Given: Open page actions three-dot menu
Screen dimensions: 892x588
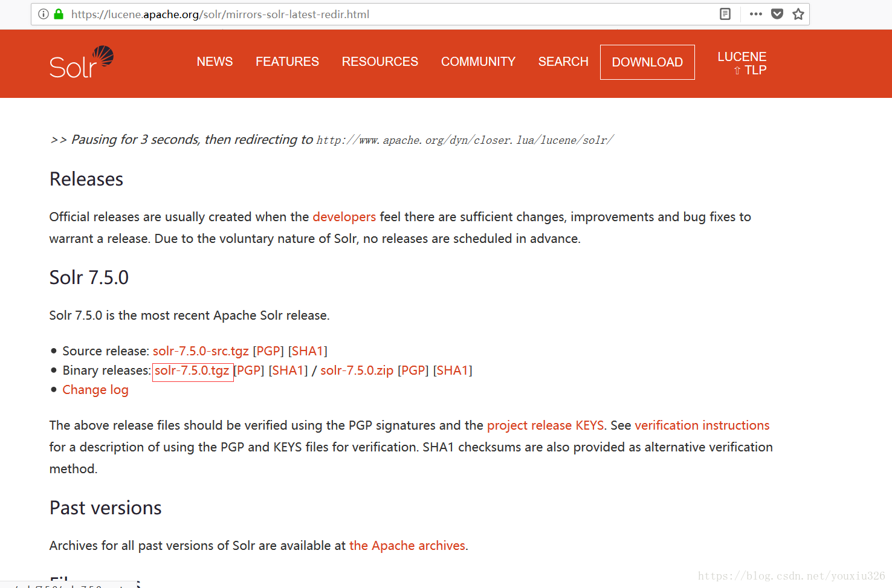Looking at the screenshot, I should (x=755, y=14).
